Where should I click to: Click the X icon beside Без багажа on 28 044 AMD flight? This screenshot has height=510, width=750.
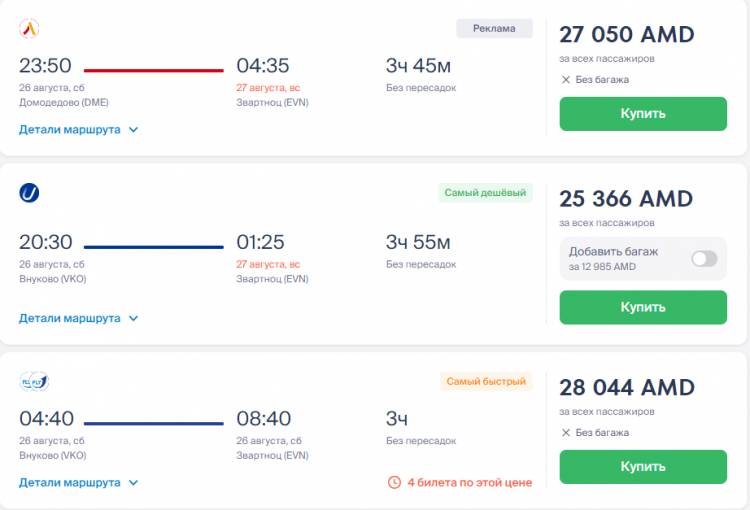click(x=566, y=432)
